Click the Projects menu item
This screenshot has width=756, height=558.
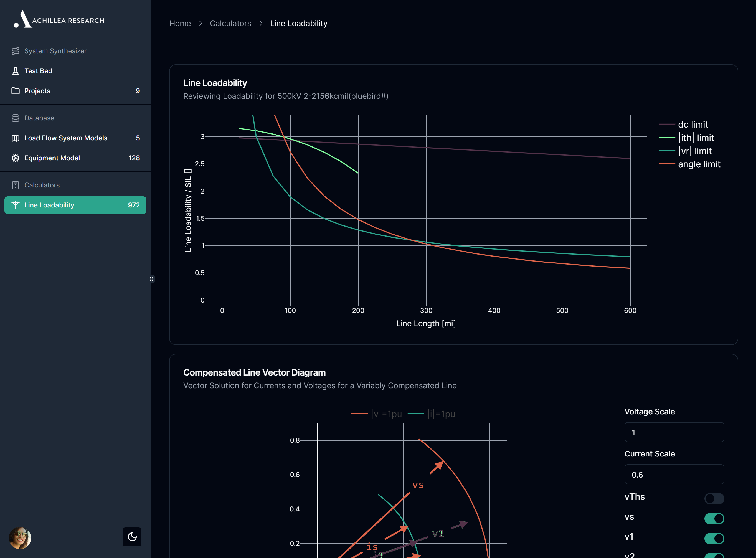click(36, 90)
